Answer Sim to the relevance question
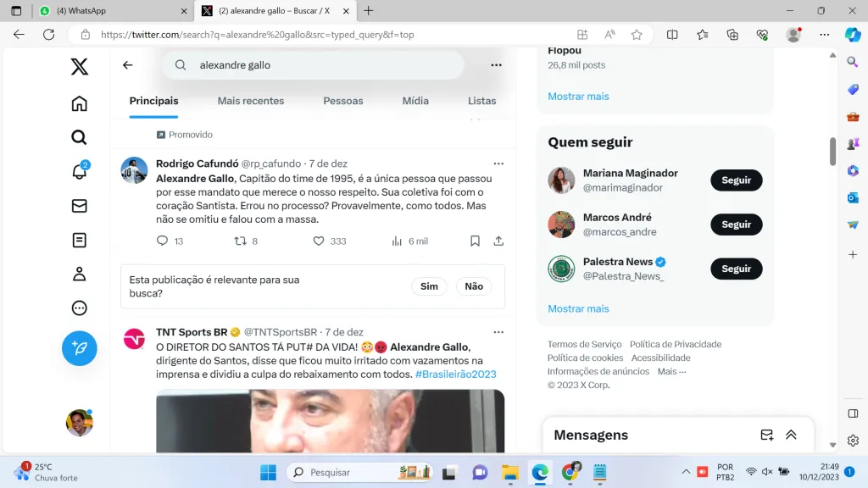The width and height of the screenshot is (868, 488). point(429,286)
